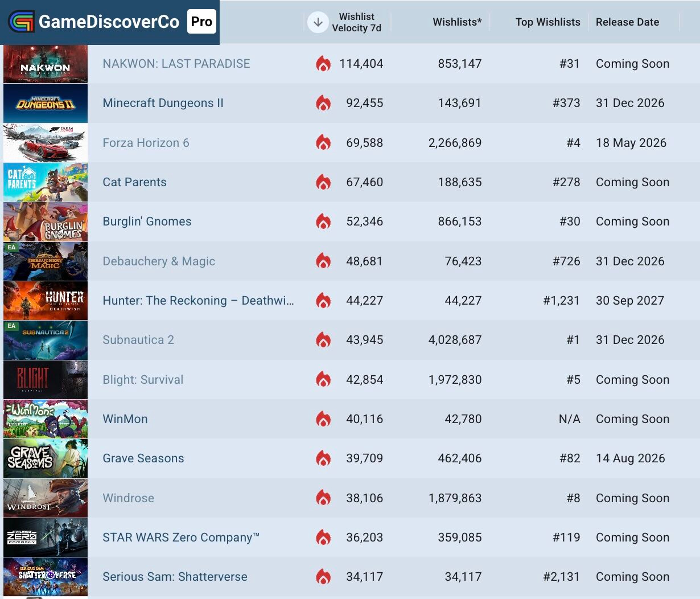Image resolution: width=700 pixels, height=599 pixels.
Task: Click the wishlist count 1,879,863
Action: tap(455, 498)
